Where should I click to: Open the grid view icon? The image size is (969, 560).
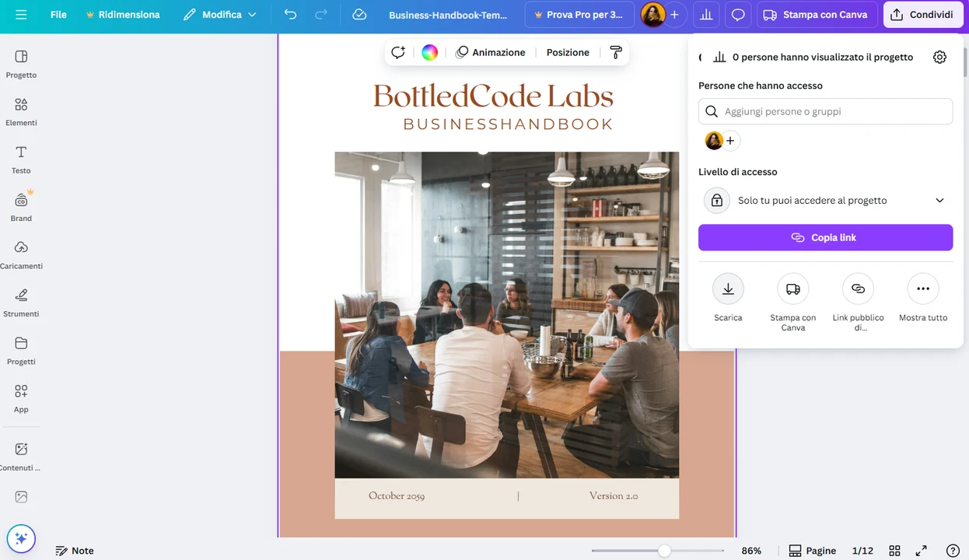(x=895, y=551)
